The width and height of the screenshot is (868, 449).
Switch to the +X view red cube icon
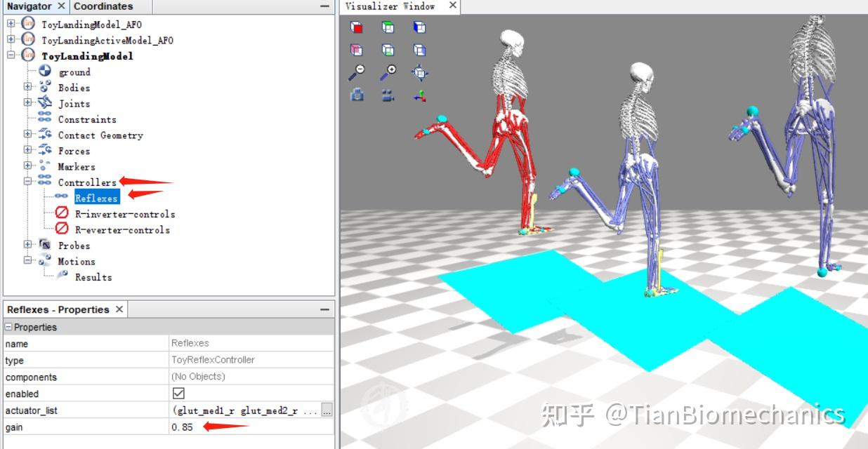(356, 27)
